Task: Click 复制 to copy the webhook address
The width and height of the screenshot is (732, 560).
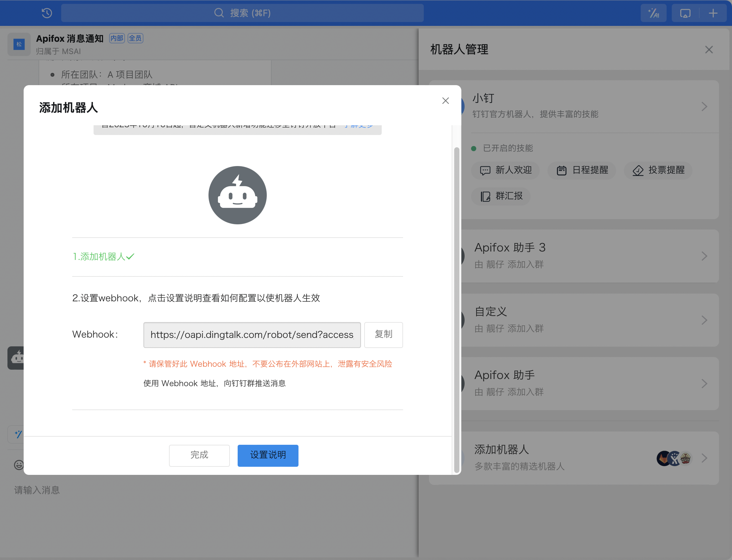Action: click(x=384, y=335)
